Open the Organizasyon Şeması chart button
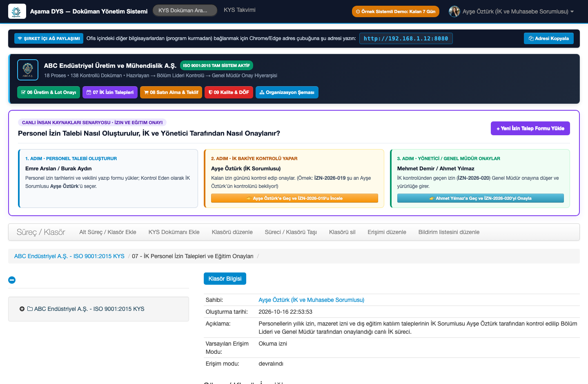This screenshot has width=588, height=384. [287, 92]
